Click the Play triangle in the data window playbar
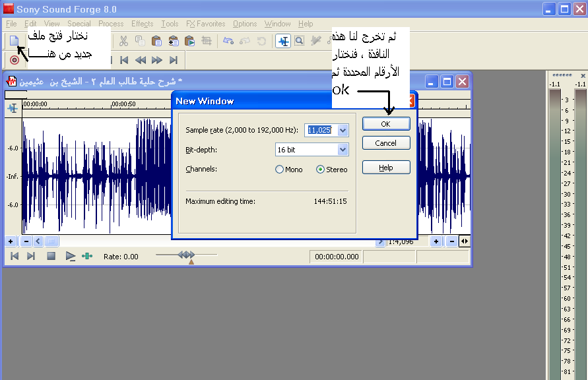This screenshot has width=588, height=380. tap(70, 257)
